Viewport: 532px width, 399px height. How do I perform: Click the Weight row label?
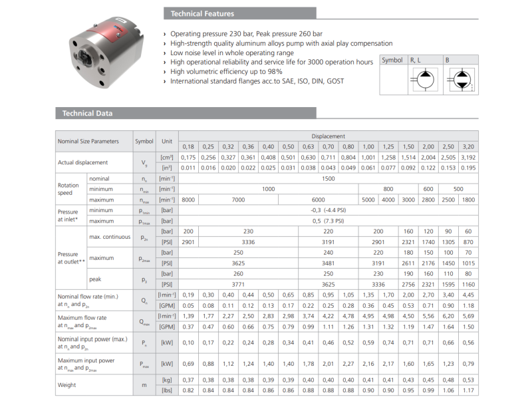coord(66,384)
